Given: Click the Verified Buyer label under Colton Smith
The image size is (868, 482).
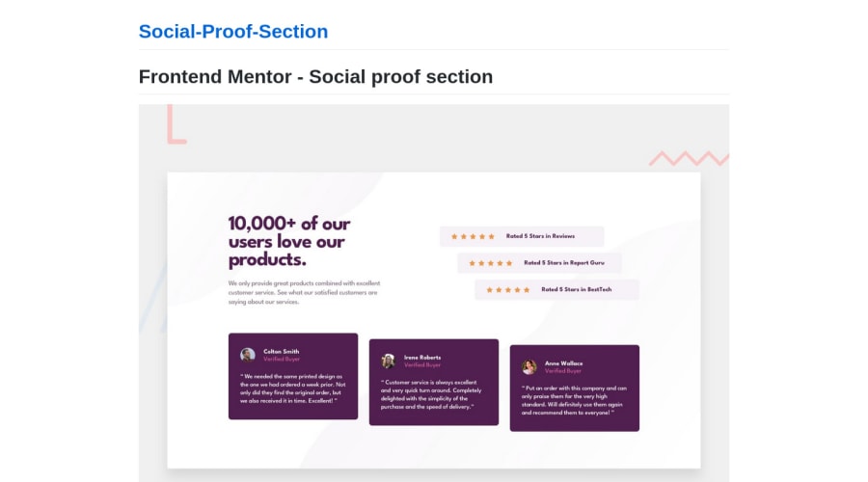Looking at the screenshot, I should point(282,360).
